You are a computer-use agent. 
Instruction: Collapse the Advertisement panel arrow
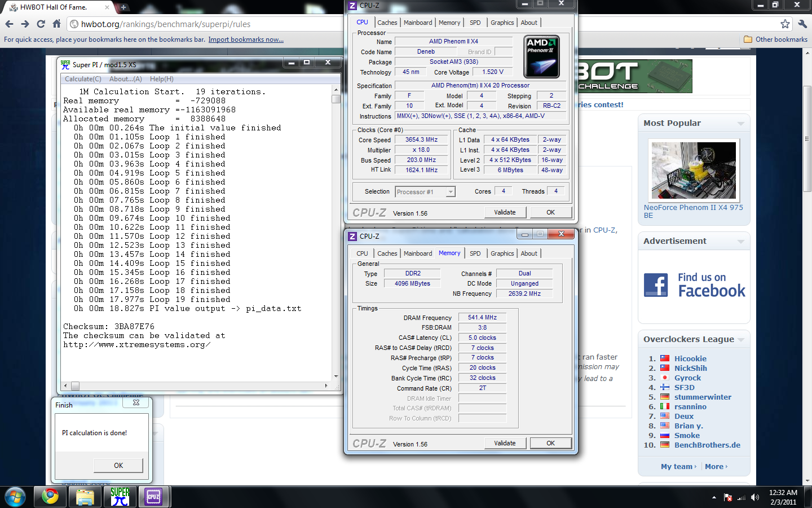pos(741,242)
